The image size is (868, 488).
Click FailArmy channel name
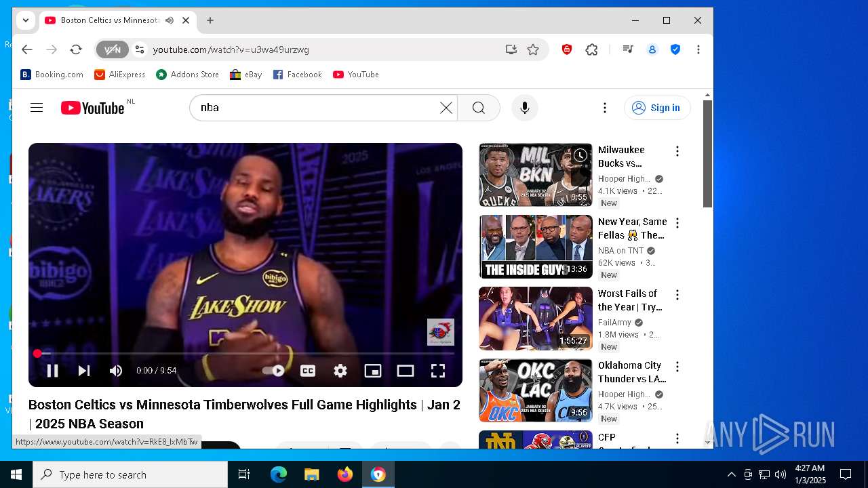614,323
